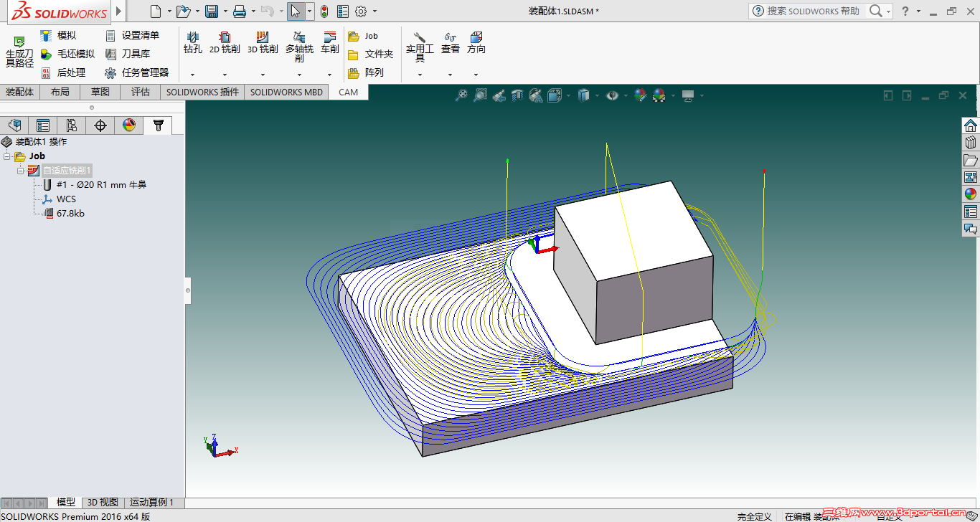Open the CAM milling tool manager tab
This screenshot has height=522, width=980.
(x=158, y=125)
